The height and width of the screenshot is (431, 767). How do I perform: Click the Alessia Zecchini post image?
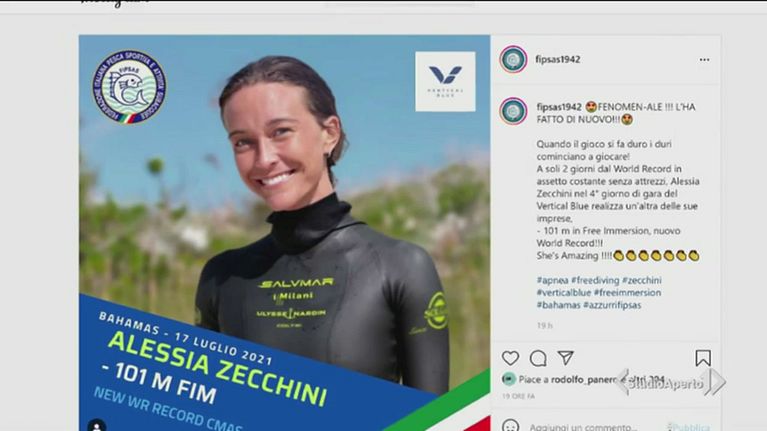tap(284, 233)
